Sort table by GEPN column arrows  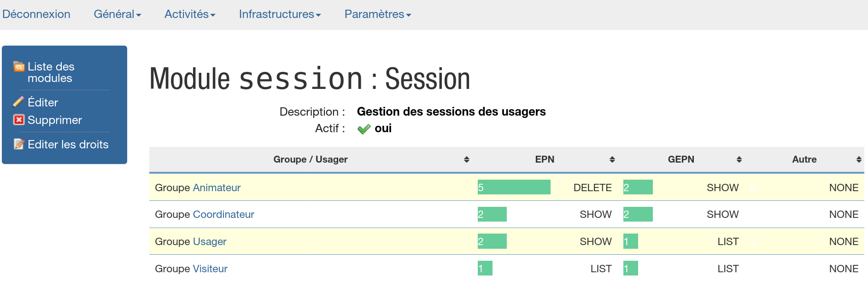coord(739,159)
